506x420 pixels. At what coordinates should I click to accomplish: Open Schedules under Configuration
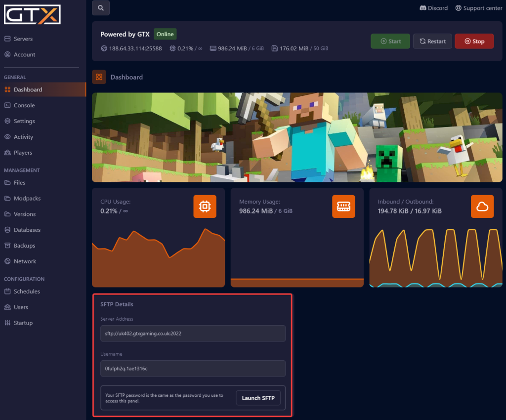click(43, 292)
